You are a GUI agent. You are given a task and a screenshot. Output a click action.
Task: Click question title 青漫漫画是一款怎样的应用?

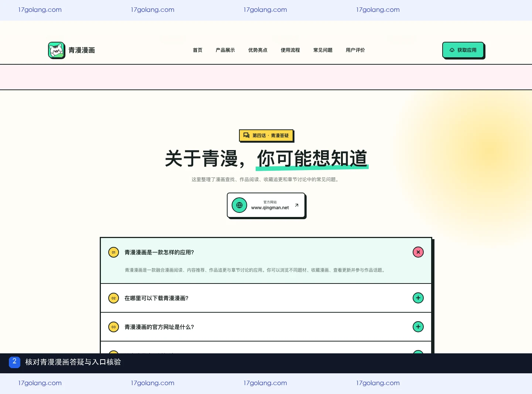[159, 252]
